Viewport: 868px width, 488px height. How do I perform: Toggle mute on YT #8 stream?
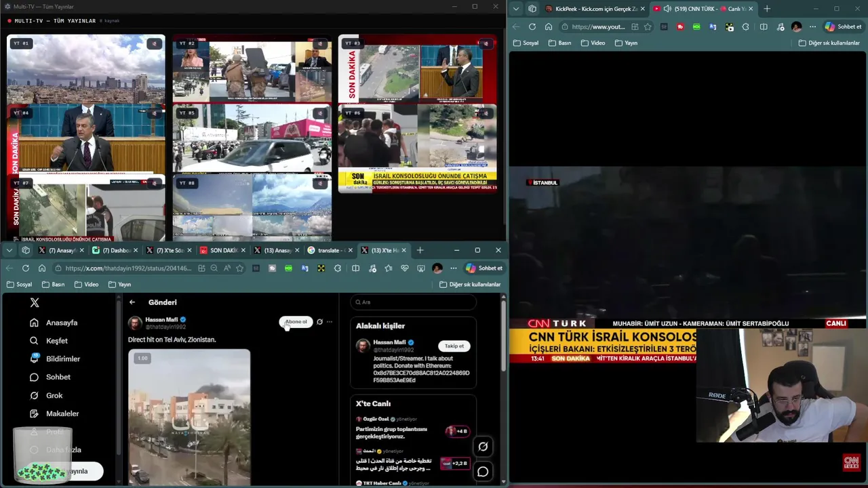pyautogui.click(x=319, y=183)
